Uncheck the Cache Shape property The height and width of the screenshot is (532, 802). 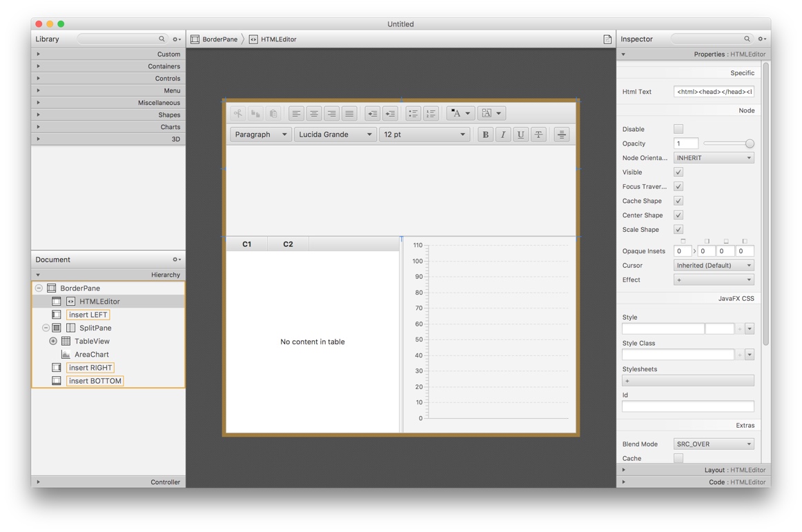pyautogui.click(x=678, y=200)
